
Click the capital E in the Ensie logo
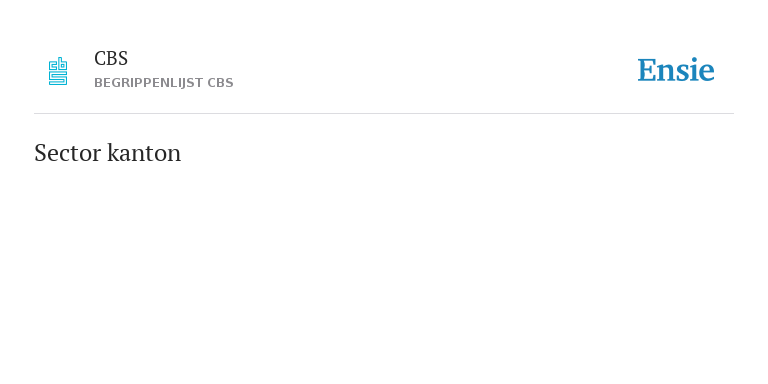point(647,71)
